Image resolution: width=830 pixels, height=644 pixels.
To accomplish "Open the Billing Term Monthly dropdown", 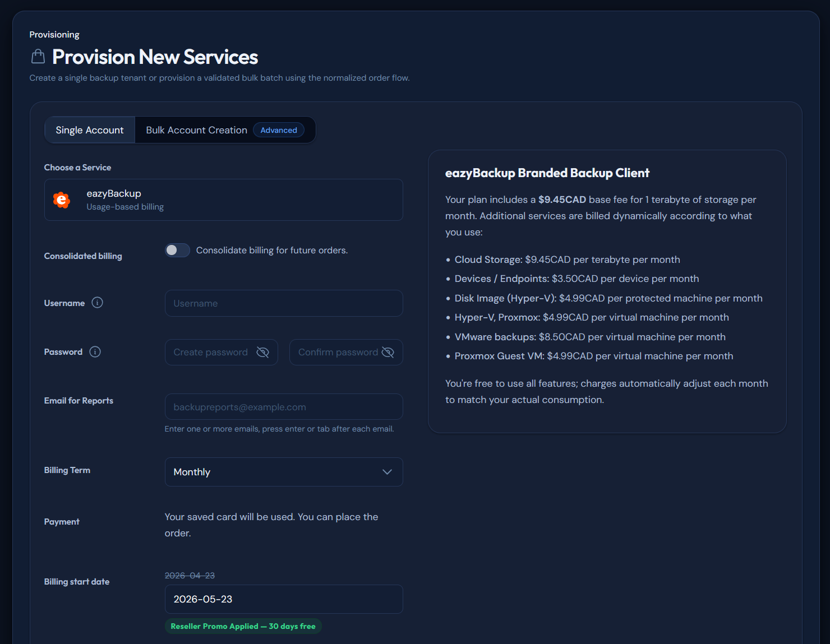I will pos(284,472).
